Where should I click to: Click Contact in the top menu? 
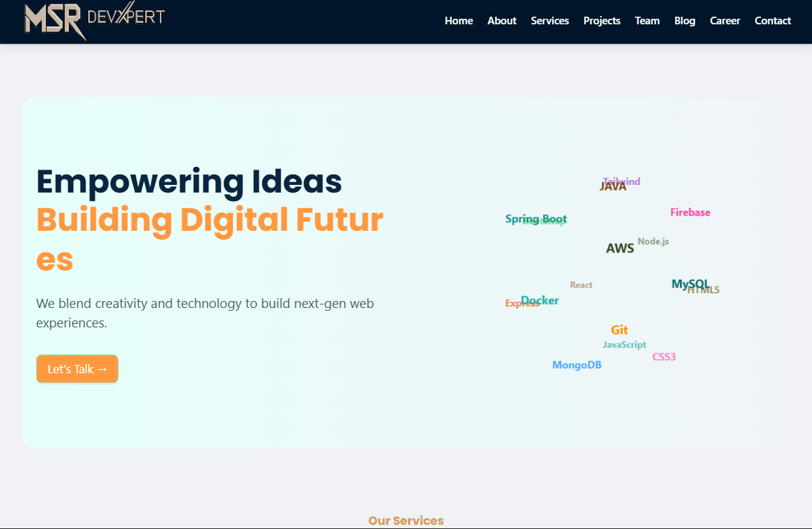pos(772,21)
